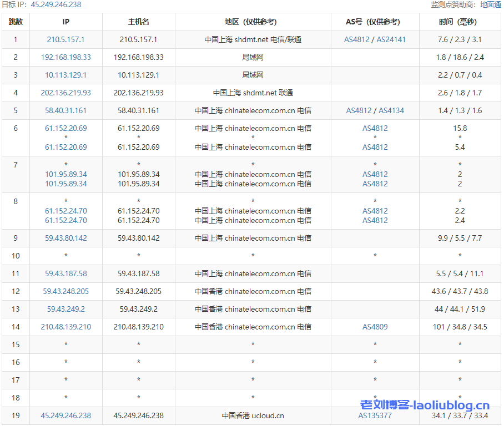This screenshot has height=426, width=504.
Task: Click the 跳数 column header
Action: [16, 22]
